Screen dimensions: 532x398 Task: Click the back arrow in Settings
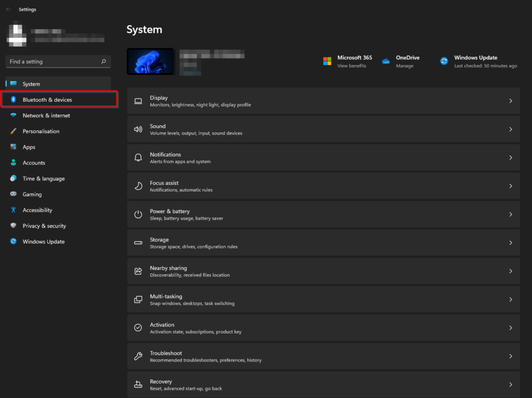[x=8, y=9]
